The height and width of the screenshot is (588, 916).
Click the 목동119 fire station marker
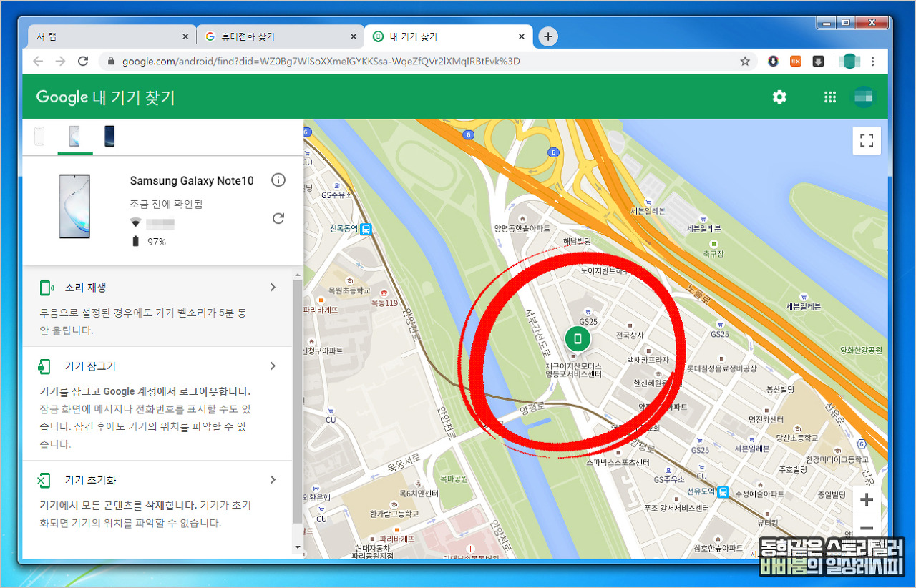[384, 293]
